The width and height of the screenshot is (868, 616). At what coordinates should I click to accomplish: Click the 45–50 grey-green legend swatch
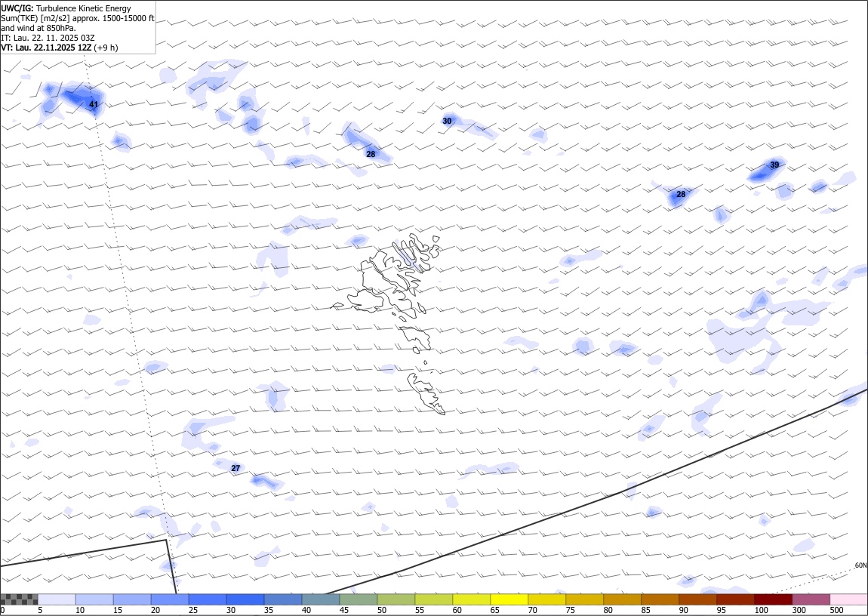[x=359, y=599]
